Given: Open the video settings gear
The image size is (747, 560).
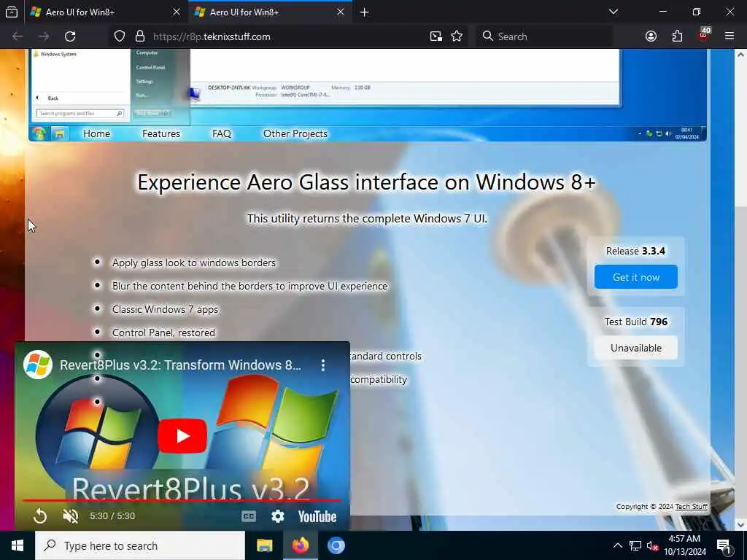Looking at the screenshot, I should [278, 516].
